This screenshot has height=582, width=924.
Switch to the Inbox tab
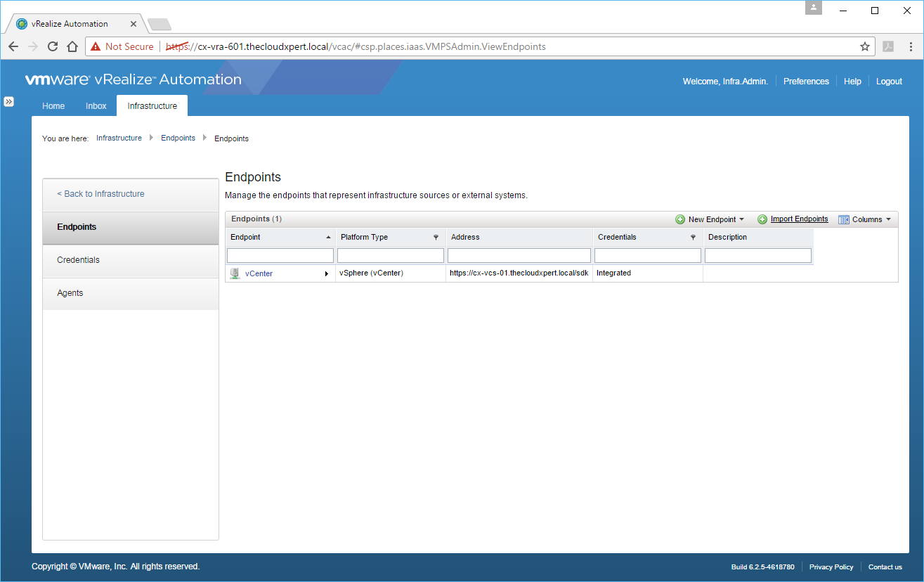tap(96, 106)
